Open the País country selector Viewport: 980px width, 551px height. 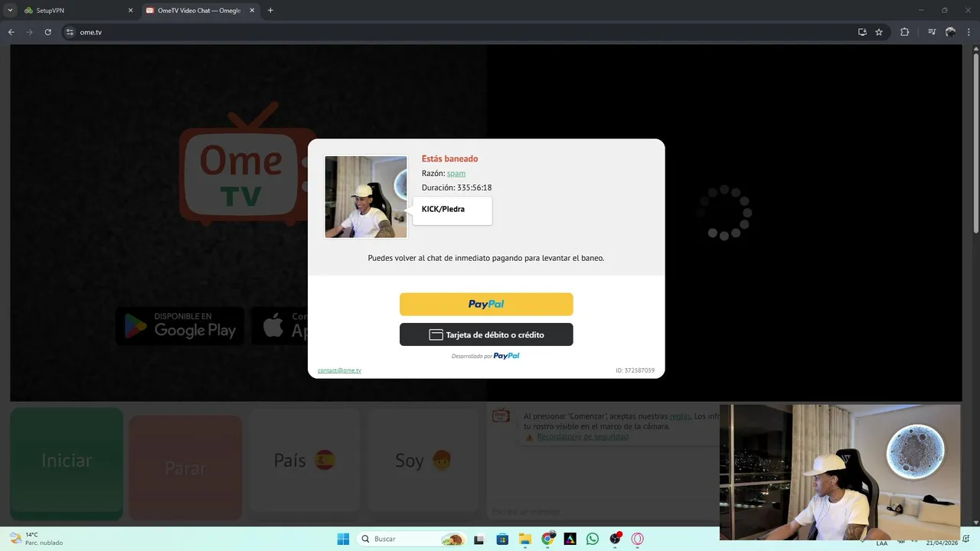point(305,460)
